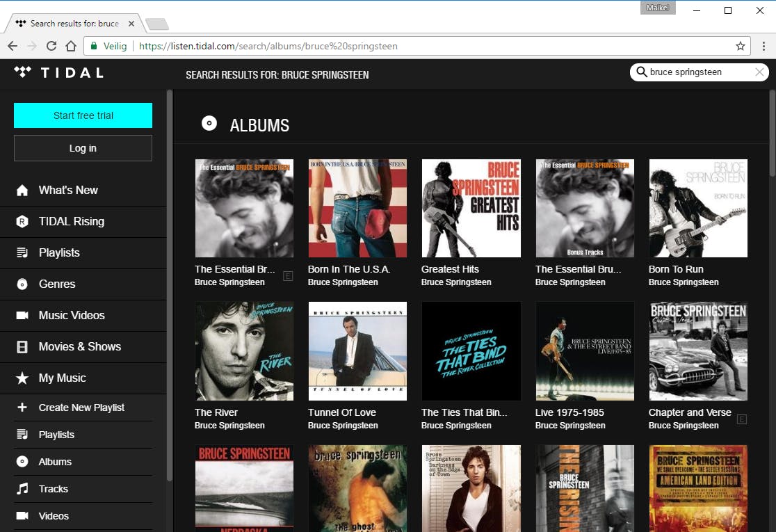Open the browser home page
This screenshot has width=776, height=532.
pyautogui.click(x=71, y=46)
